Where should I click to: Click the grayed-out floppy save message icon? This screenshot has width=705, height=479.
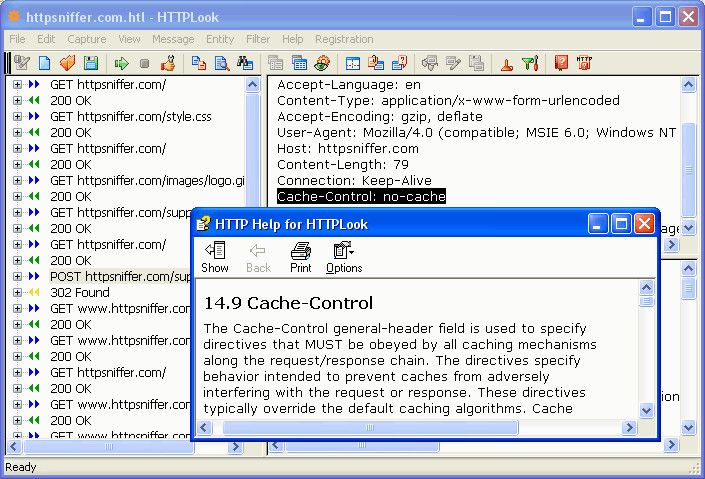tap(477, 63)
